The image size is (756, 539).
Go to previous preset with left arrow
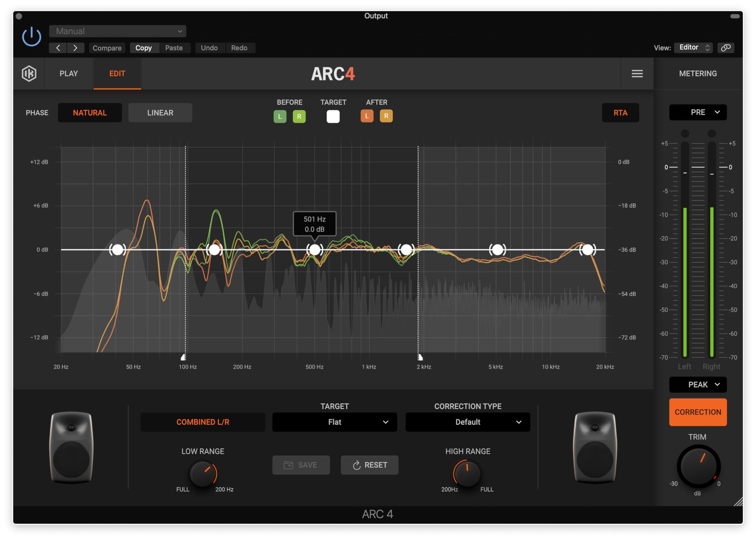pos(58,48)
